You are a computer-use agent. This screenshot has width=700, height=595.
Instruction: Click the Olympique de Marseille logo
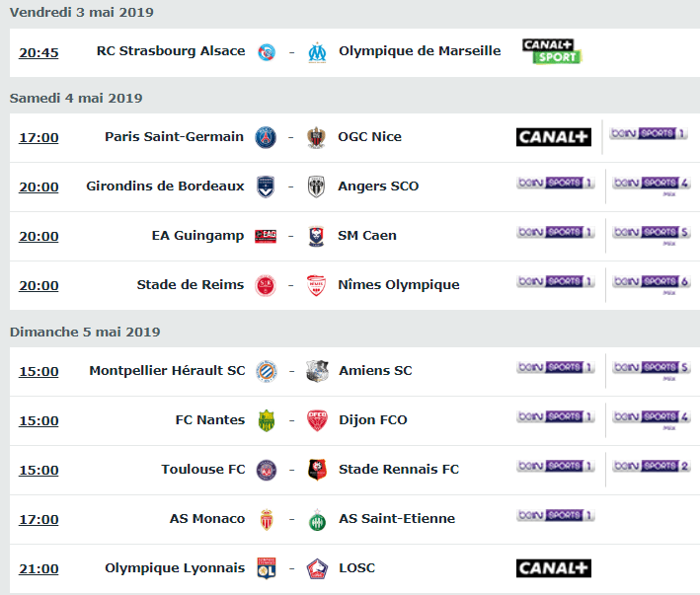(x=317, y=52)
